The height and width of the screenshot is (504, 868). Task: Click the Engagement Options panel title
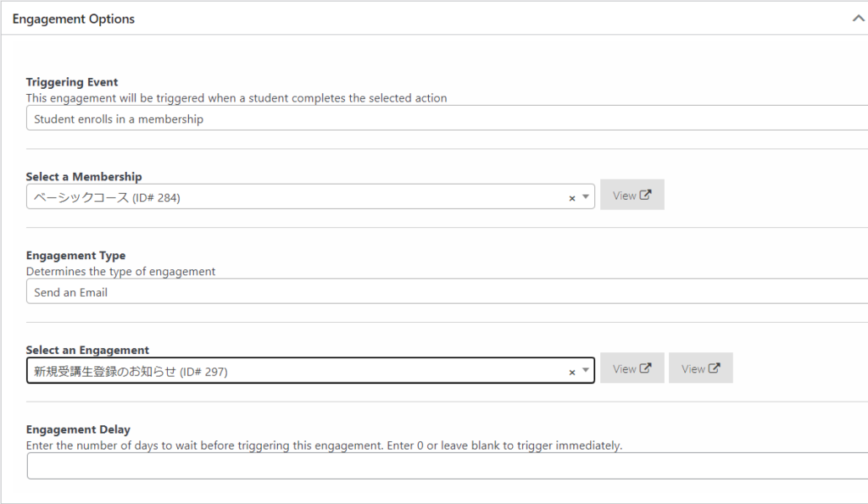tap(74, 19)
